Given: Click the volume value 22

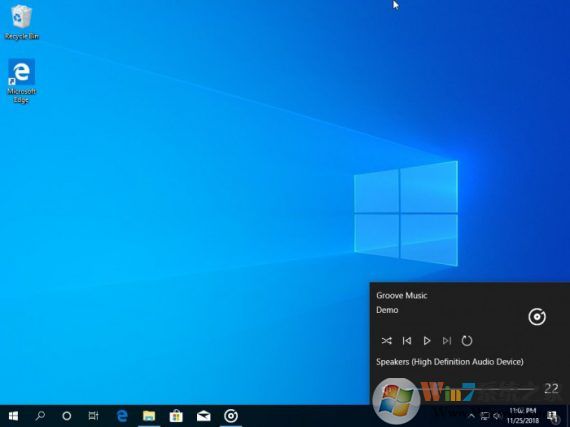Looking at the screenshot, I should (551, 389).
